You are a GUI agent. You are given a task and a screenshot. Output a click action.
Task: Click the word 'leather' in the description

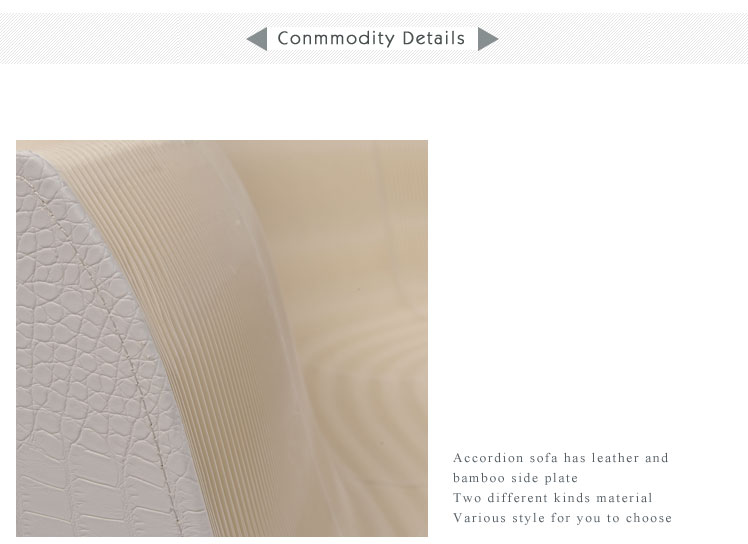pyautogui.click(x=615, y=458)
